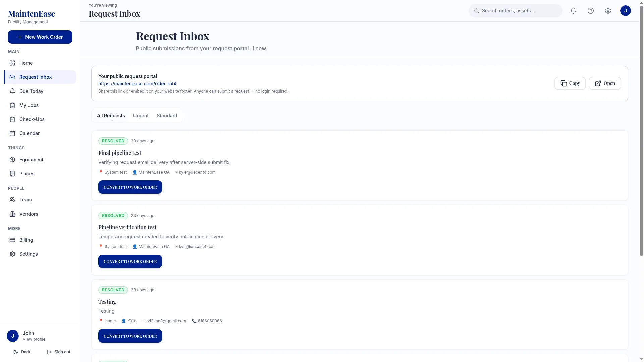Click the Vendors building icon
644x362 pixels.
point(12,214)
